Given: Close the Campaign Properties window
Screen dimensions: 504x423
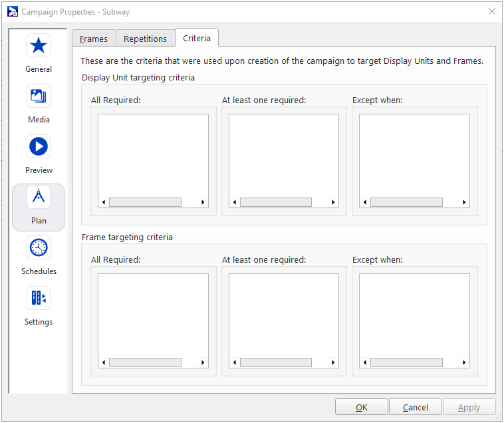Looking at the screenshot, I should click(x=491, y=11).
